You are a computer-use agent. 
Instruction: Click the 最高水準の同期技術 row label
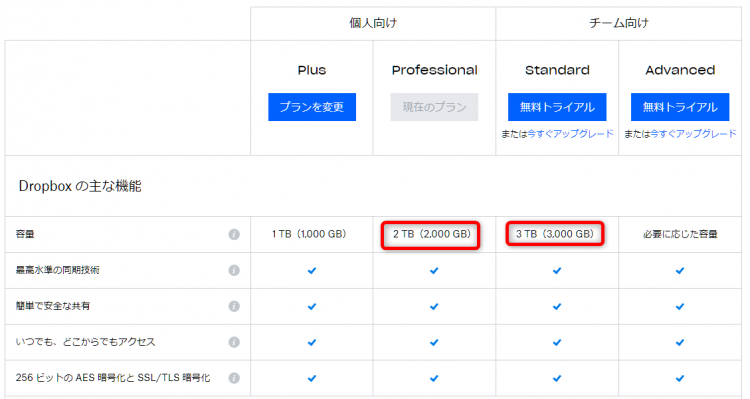[57, 270]
